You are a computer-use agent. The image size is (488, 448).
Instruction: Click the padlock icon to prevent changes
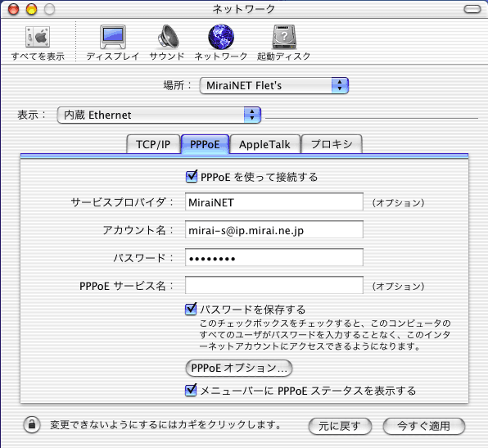32,424
